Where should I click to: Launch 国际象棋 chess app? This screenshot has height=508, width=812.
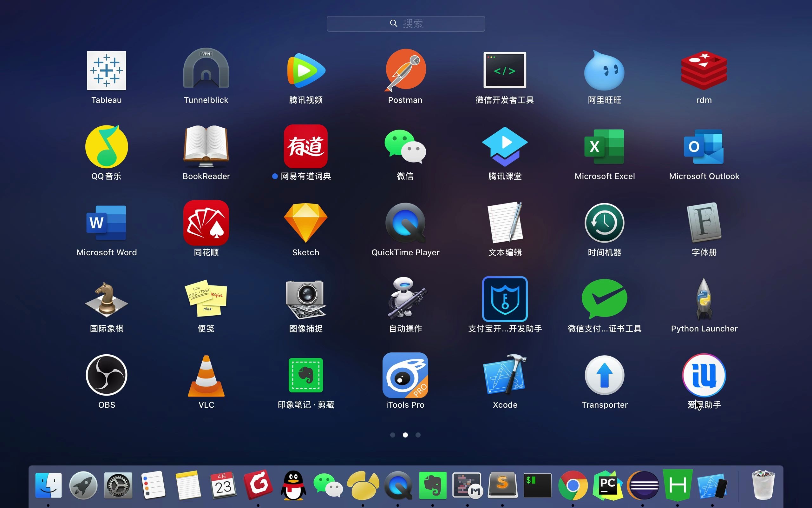[x=106, y=299]
